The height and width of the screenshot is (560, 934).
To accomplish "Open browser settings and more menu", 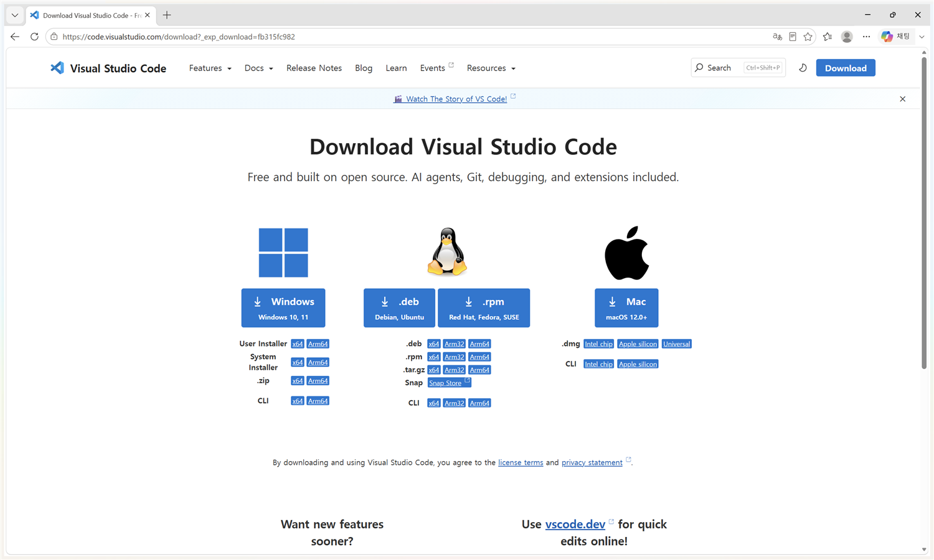I will (866, 37).
